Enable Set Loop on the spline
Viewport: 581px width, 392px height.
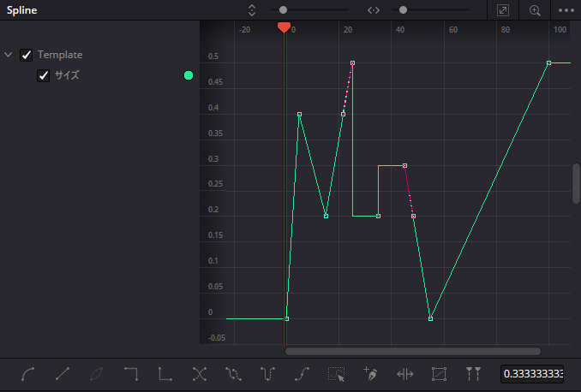233,374
